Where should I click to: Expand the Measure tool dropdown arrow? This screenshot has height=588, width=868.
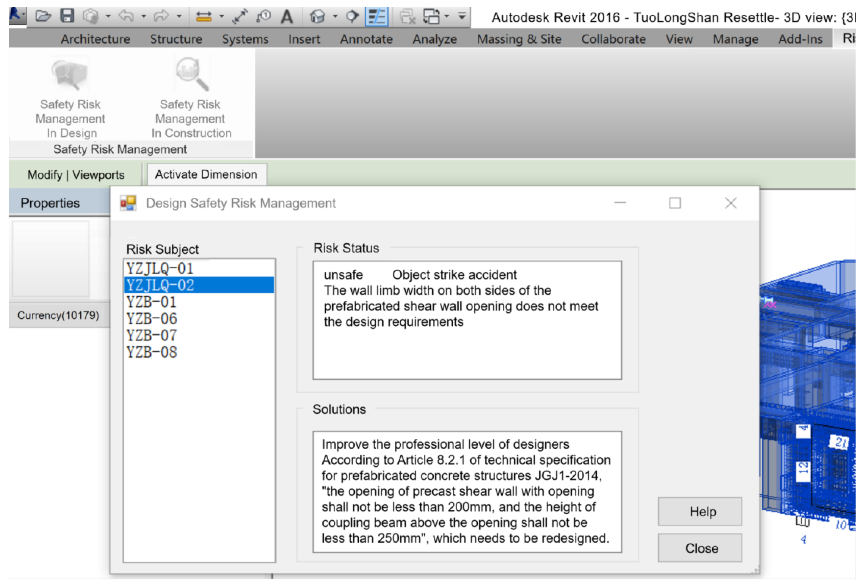pos(222,16)
